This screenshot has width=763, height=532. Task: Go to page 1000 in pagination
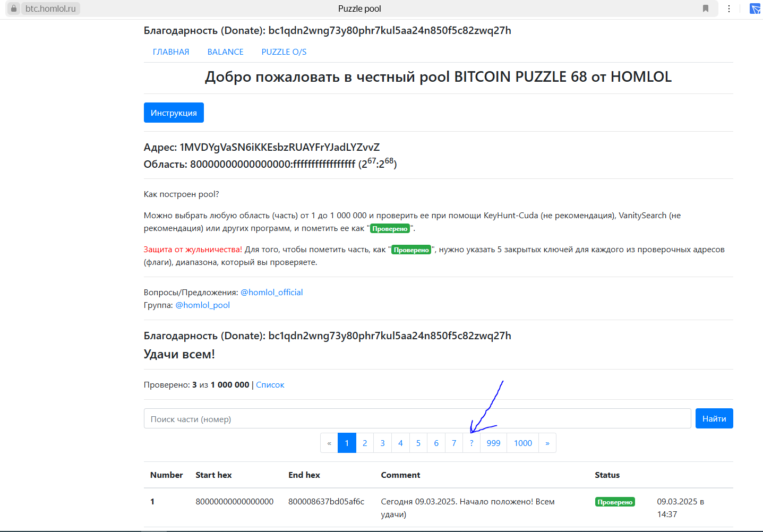pos(523,443)
